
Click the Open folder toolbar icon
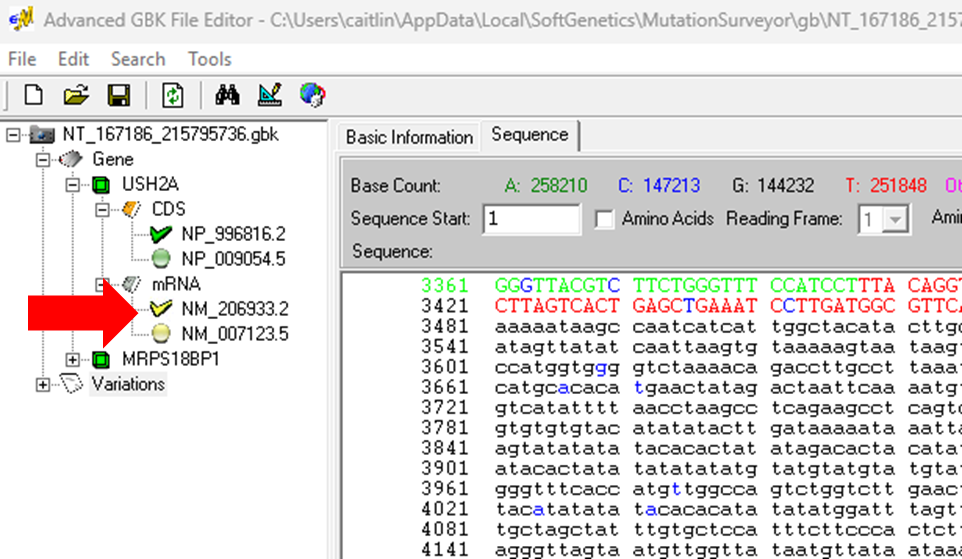[x=76, y=95]
